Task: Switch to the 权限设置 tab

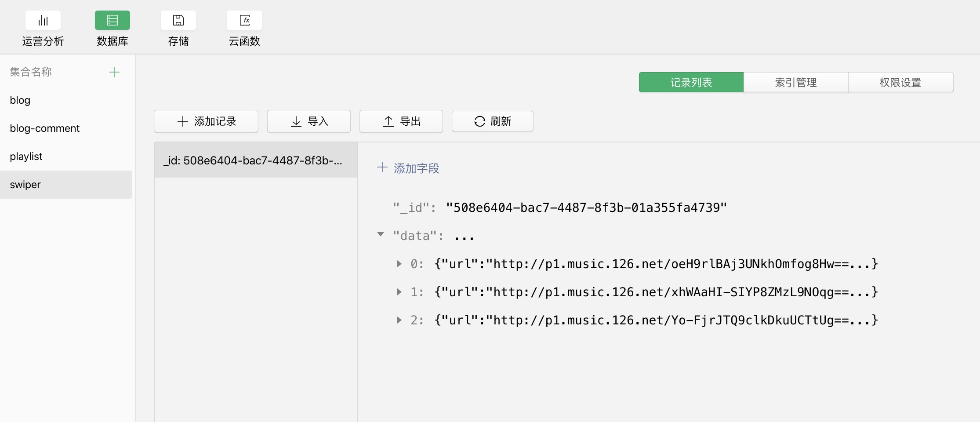Action: [x=900, y=82]
